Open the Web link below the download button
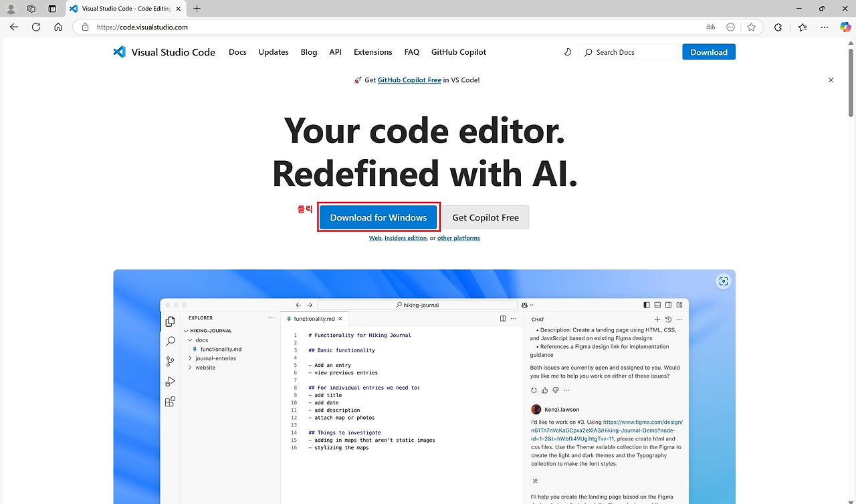This screenshot has width=856, height=504. (x=375, y=238)
